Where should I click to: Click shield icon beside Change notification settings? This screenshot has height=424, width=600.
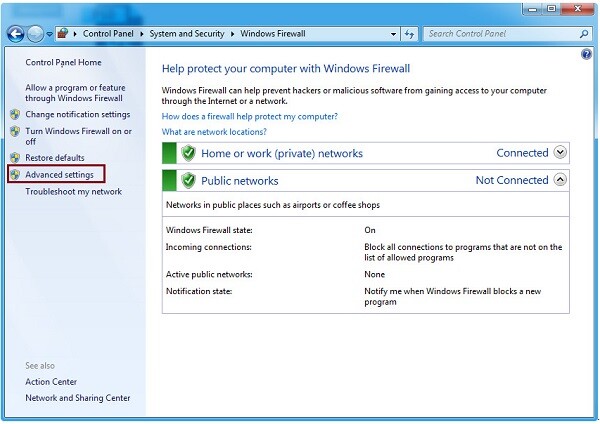pyautogui.click(x=15, y=114)
